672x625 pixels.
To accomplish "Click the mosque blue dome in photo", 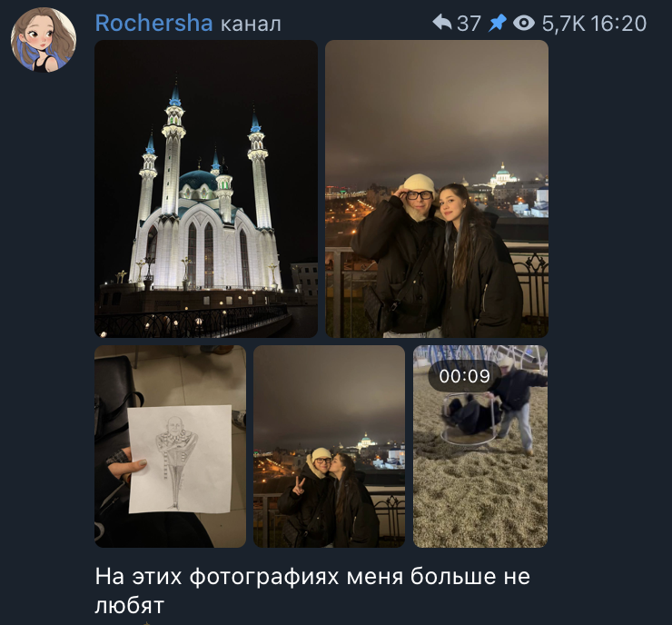I will point(199,181).
